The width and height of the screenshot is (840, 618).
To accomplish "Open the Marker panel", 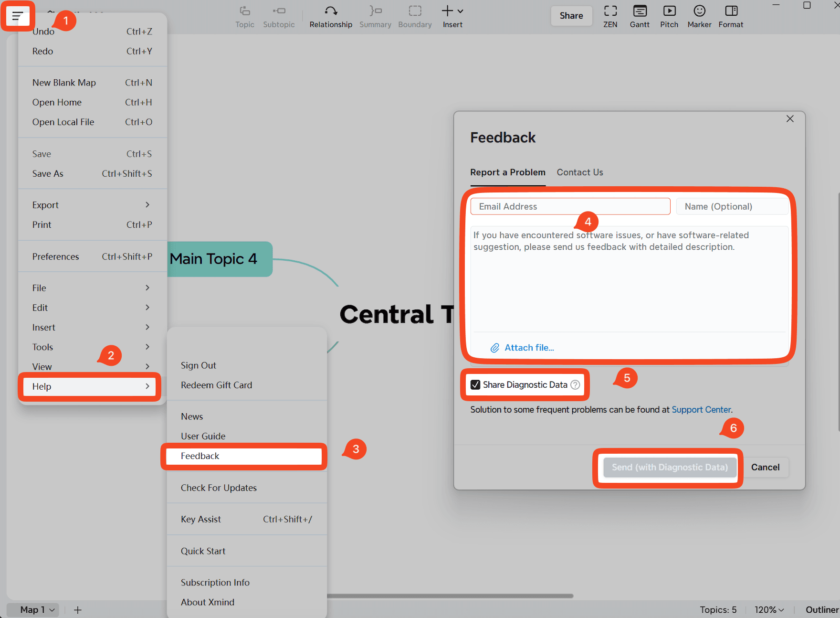I will pos(699,17).
